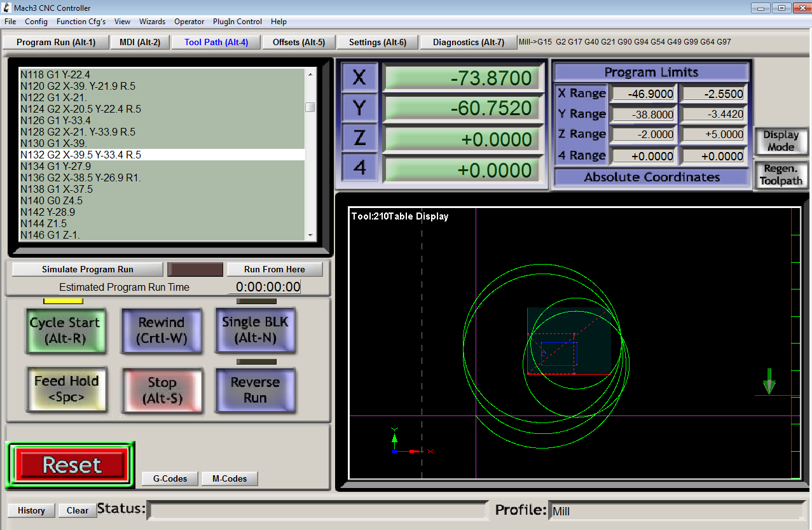Select G-code line N118 G1 Y-22.4
The image size is (812, 530).
(x=162, y=74)
